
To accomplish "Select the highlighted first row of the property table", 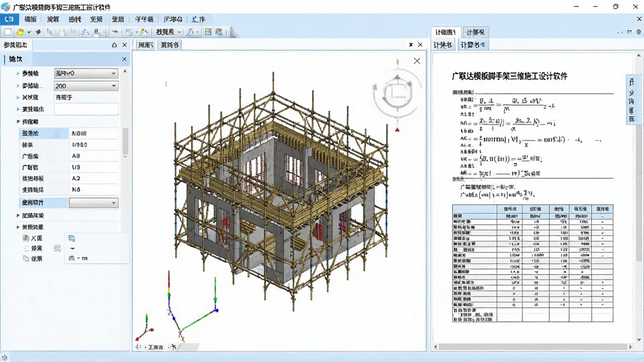I will [69, 133].
